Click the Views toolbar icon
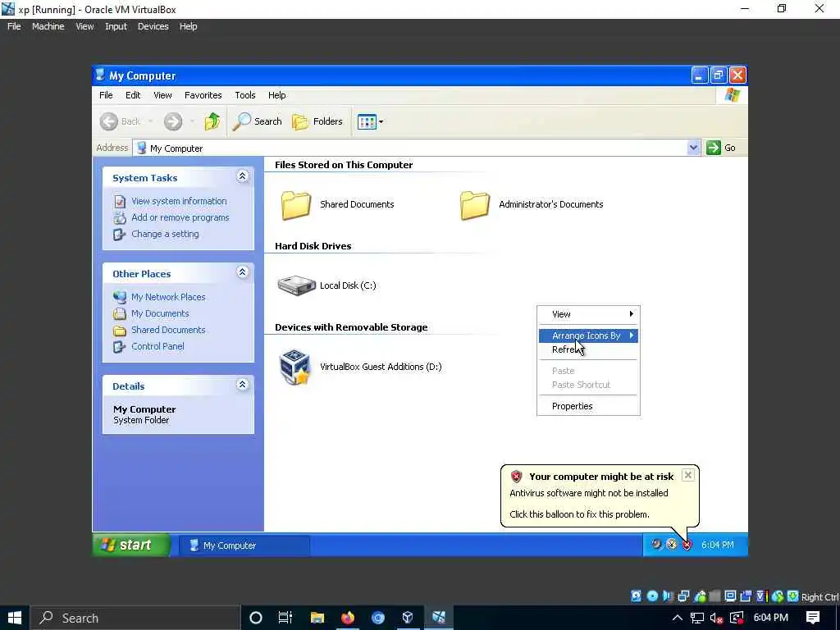840x630 pixels. point(367,121)
